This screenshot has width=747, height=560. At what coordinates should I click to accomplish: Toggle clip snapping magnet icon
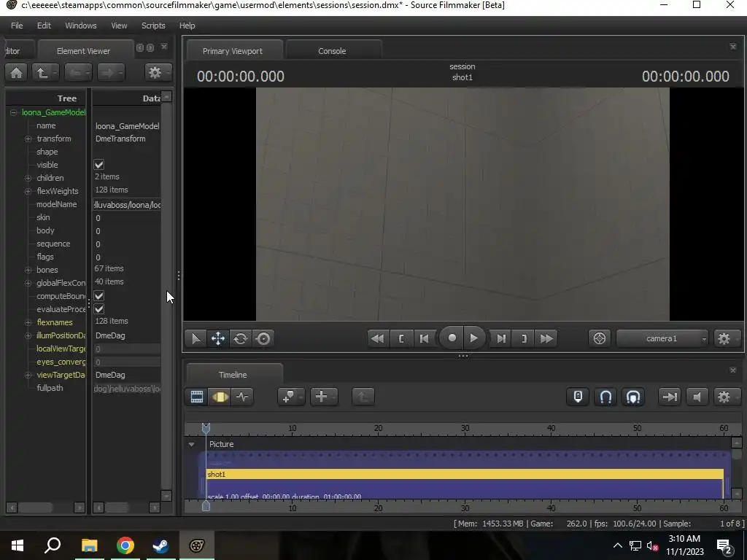[633, 397]
